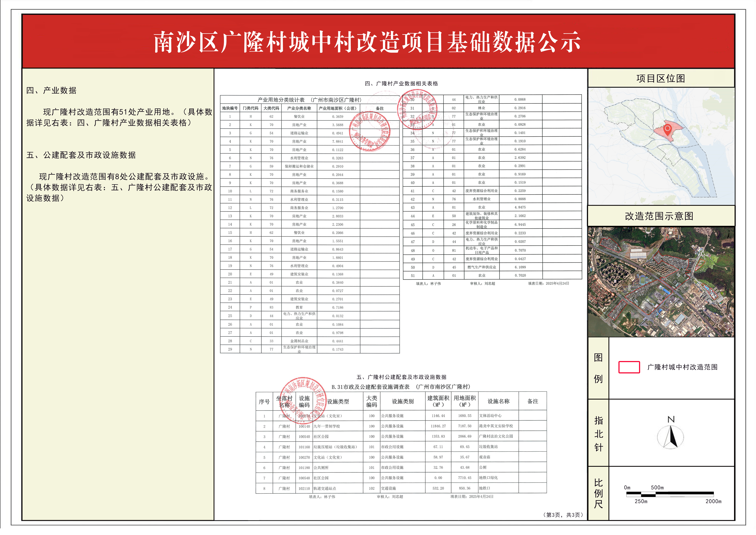
Task: Click the legend label 广隆村城中村改造范围
Action: [682, 367]
